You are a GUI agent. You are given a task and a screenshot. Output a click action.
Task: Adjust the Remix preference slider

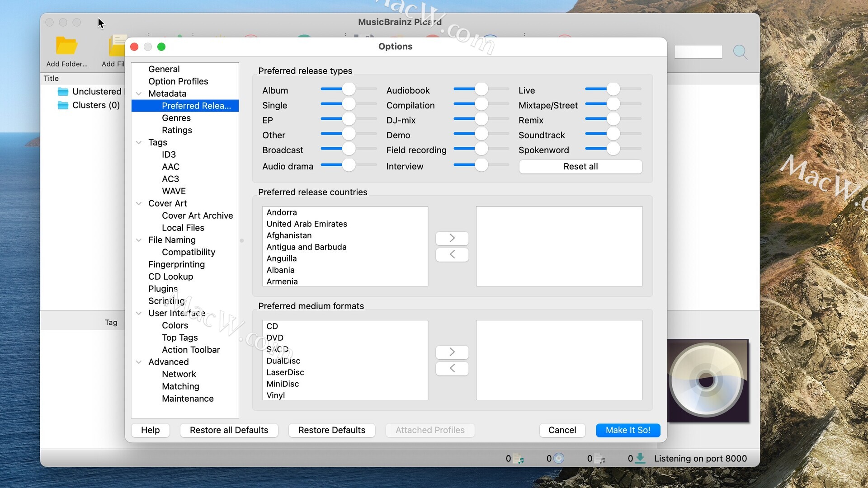coord(613,119)
